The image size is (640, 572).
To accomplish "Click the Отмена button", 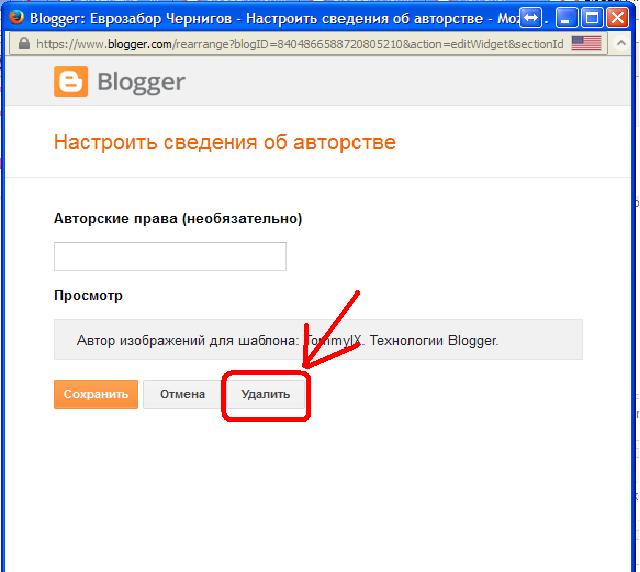I will [182, 394].
